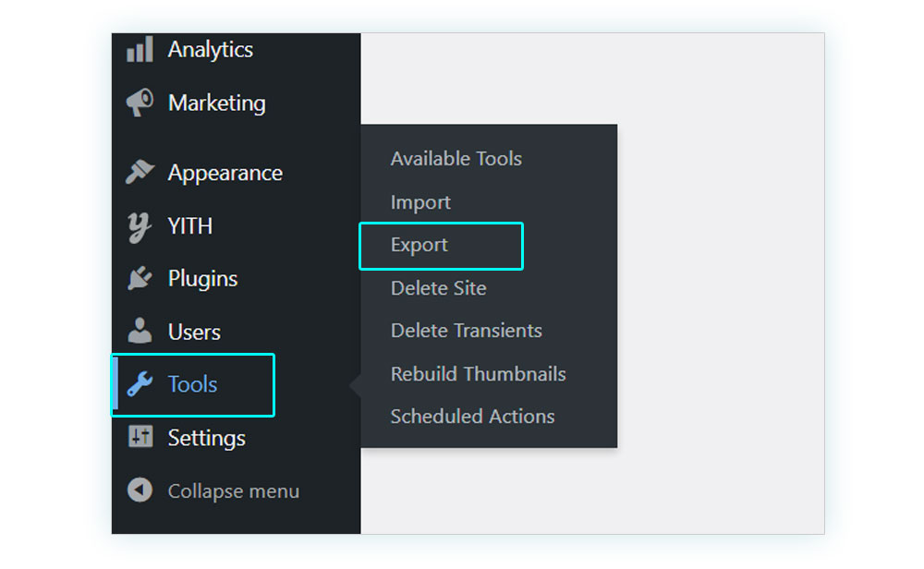Screen dimensions: 924x569
Task: Click the Analytics bar chart icon
Action: (x=140, y=50)
